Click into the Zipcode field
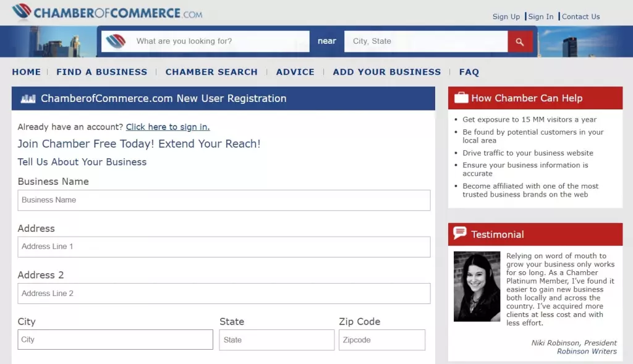The height and width of the screenshot is (364, 633). (382, 340)
